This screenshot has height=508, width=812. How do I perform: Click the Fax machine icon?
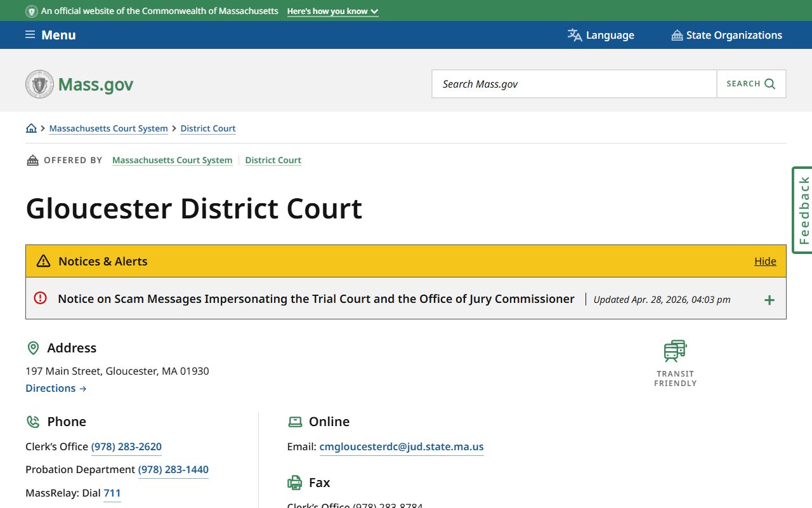pos(295,483)
